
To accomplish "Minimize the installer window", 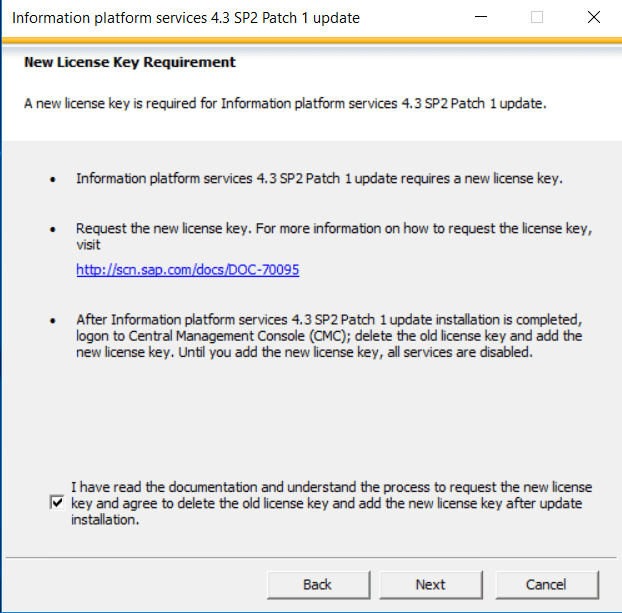I will click(x=481, y=17).
